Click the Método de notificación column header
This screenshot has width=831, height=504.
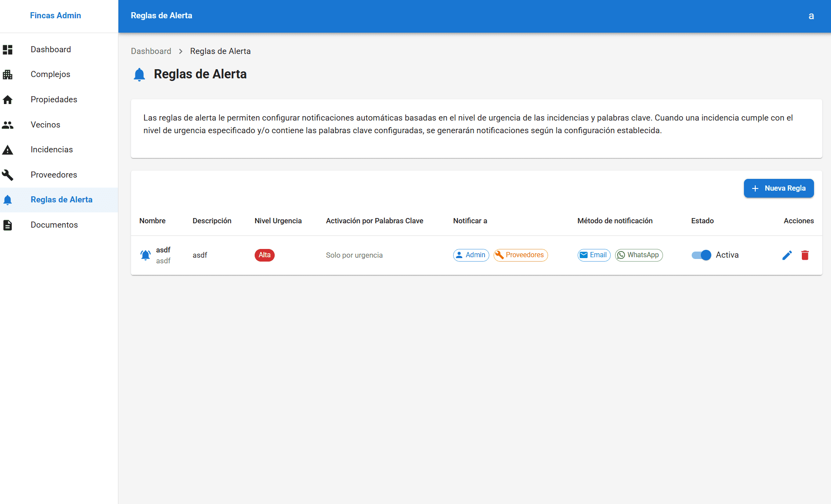[x=615, y=221]
